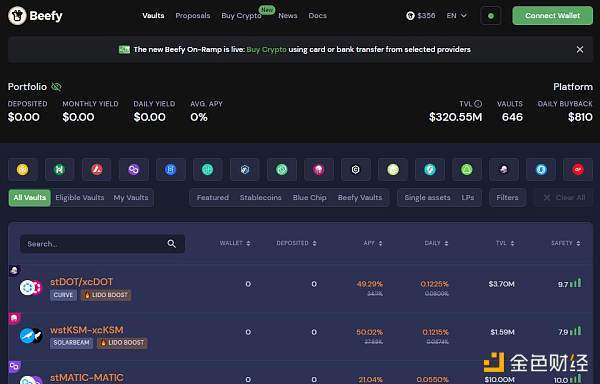Image resolution: width=600 pixels, height=384 pixels.
Task: Pick the green Aurora triangle chain icon
Action: pyautogui.click(x=466, y=169)
